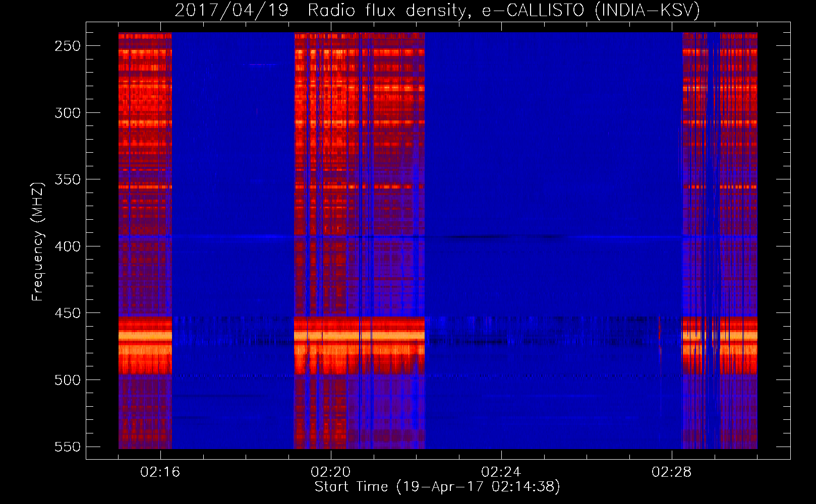The image size is (816, 504).
Task: Select the 350 frequency tick label
Action: pos(68,179)
